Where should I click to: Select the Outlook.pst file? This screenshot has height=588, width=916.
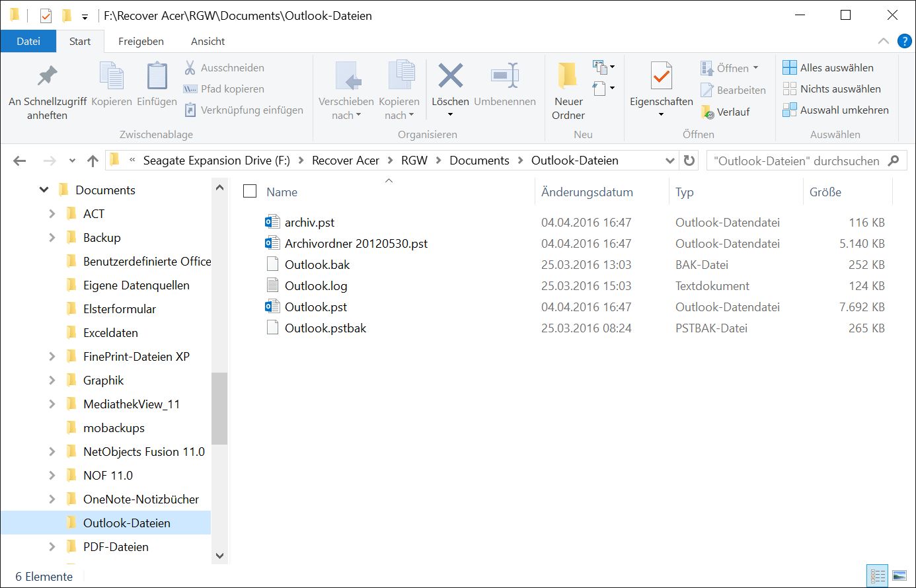point(315,307)
